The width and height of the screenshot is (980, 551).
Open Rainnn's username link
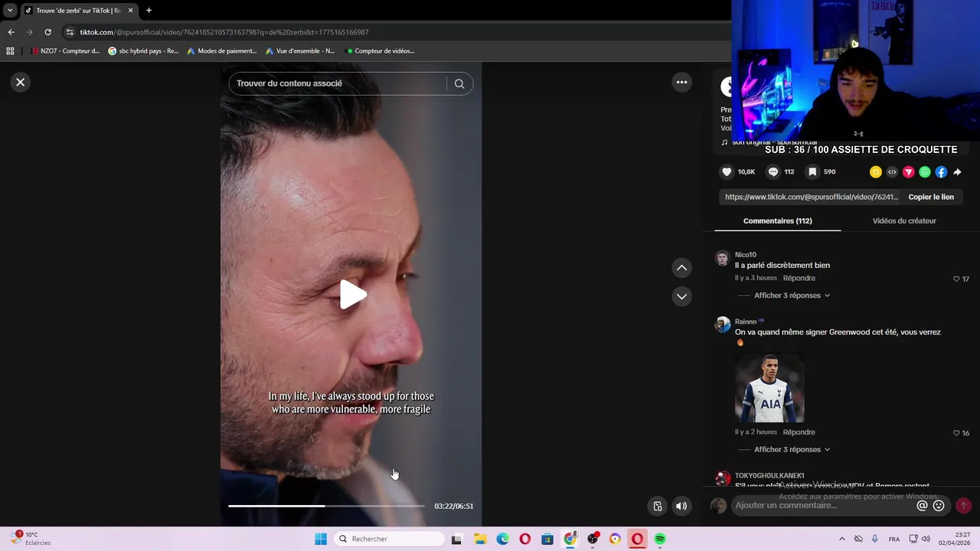pyautogui.click(x=746, y=321)
